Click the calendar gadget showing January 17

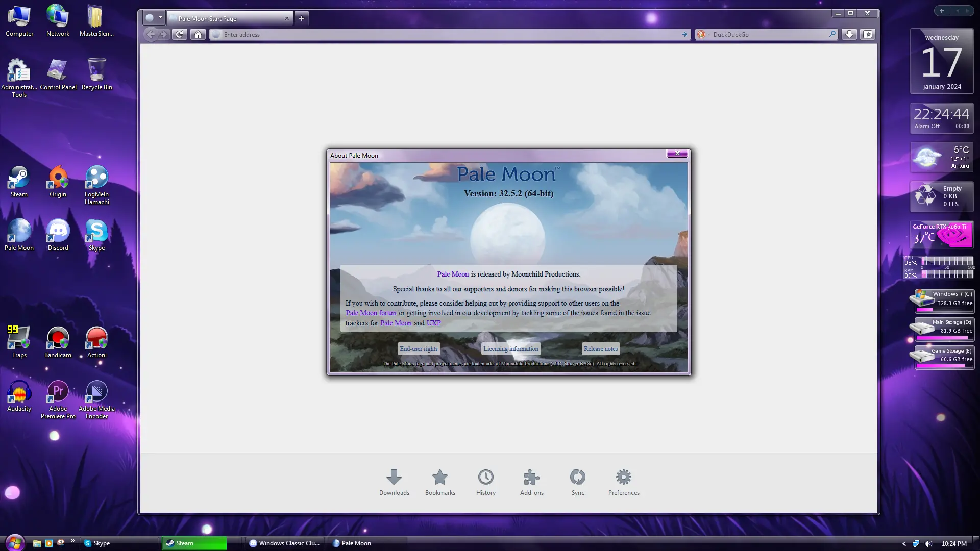[942, 61]
